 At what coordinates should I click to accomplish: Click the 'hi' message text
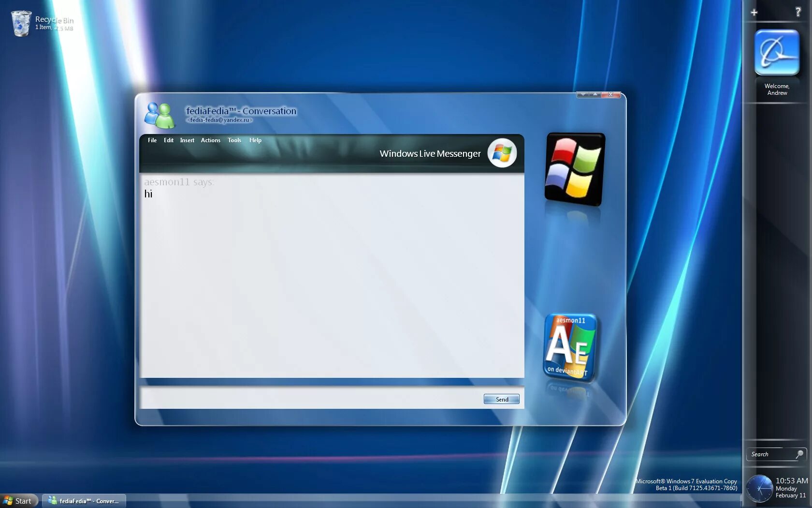(x=148, y=194)
